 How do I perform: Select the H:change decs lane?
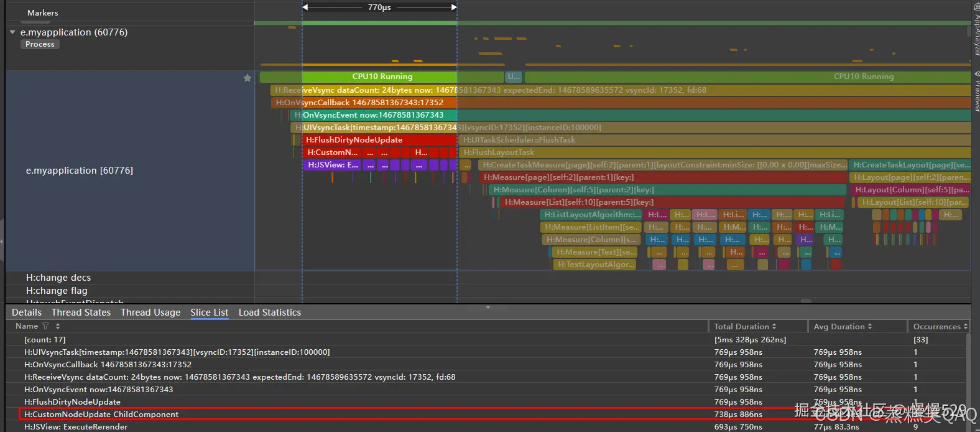coord(58,278)
